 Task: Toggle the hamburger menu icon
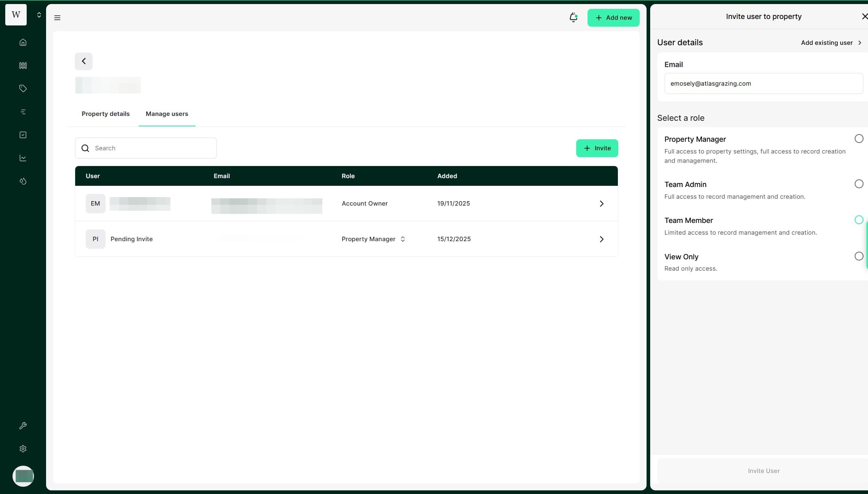pos(57,18)
